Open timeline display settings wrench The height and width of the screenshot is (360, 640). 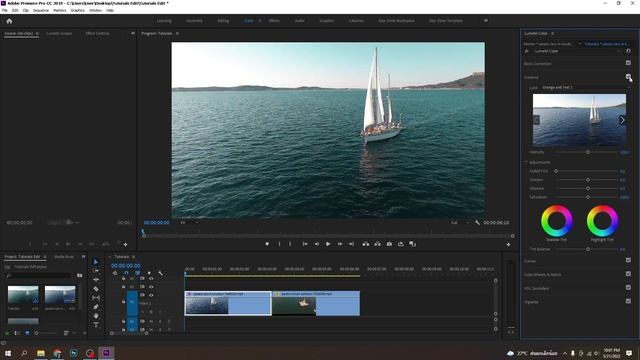point(160,273)
